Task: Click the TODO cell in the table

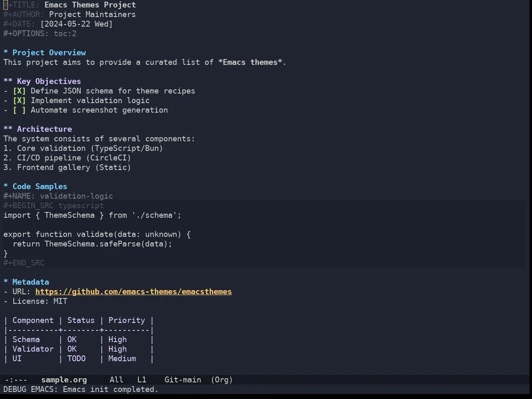Action: click(x=76, y=359)
